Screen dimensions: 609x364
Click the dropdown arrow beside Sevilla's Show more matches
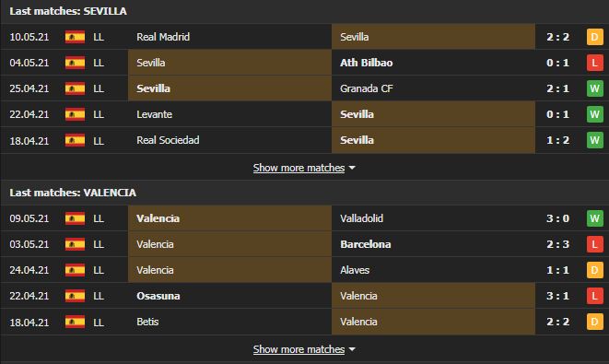pyautogui.click(x=352, y=168)
